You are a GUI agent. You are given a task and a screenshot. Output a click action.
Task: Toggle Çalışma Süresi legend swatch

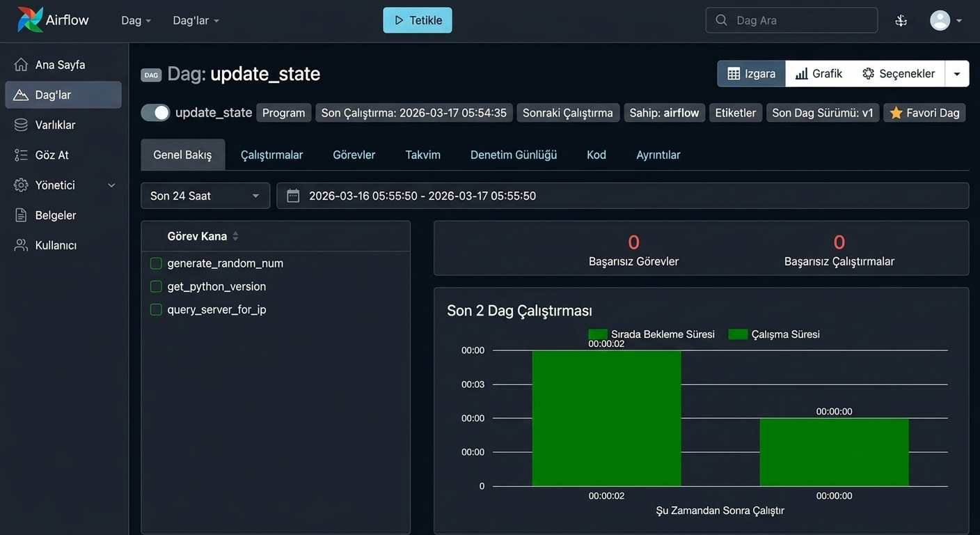coord(738,334)
